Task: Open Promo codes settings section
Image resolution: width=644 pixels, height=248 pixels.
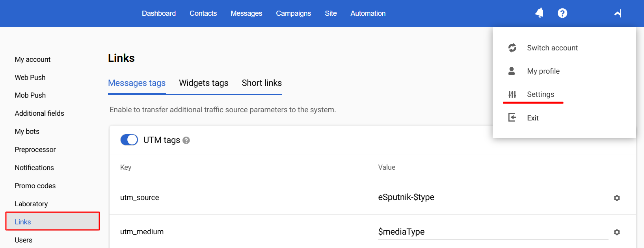Action: tap(35, 186)
